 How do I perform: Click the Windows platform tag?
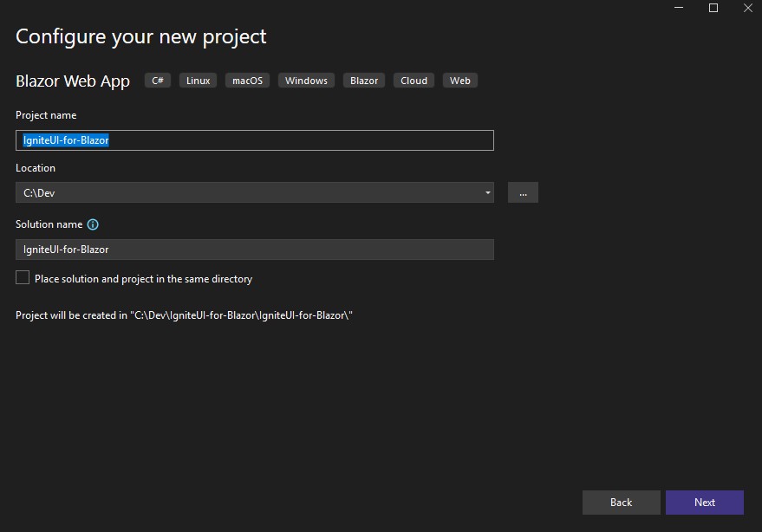pos(306,81)
